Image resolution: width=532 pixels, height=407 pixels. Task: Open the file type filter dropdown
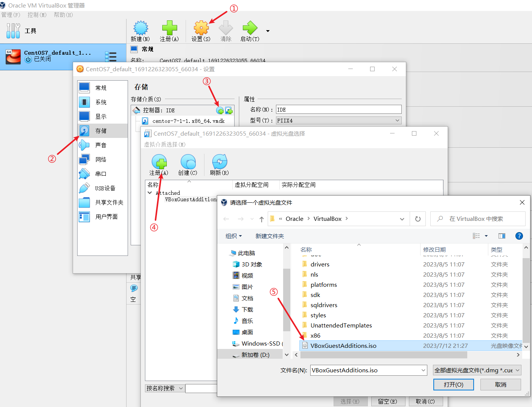(477, 370)
